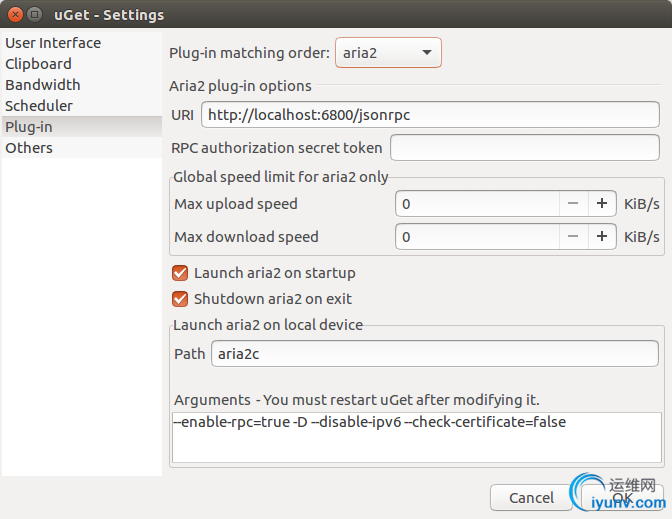The height and width of the screenshot is (519, 672).
Task: Open the plug-in matching order dropdown
Action: coord(388,53)
